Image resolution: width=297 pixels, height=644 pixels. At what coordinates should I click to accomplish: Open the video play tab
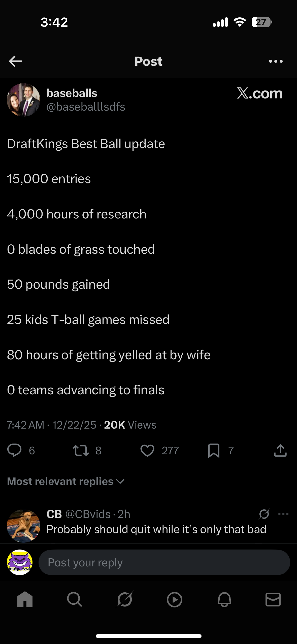pyautogui.click(x=174, y=599)
